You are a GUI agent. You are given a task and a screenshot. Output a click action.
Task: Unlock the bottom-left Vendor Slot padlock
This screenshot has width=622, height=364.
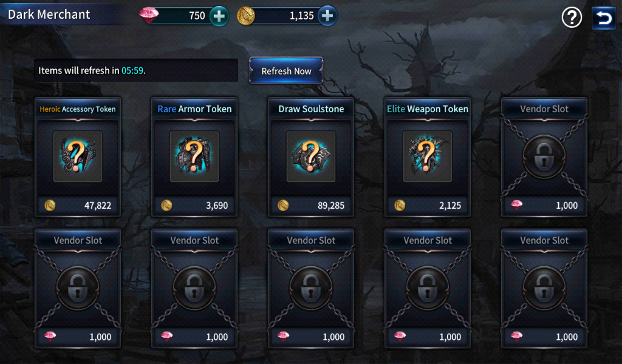coord(78,288)
